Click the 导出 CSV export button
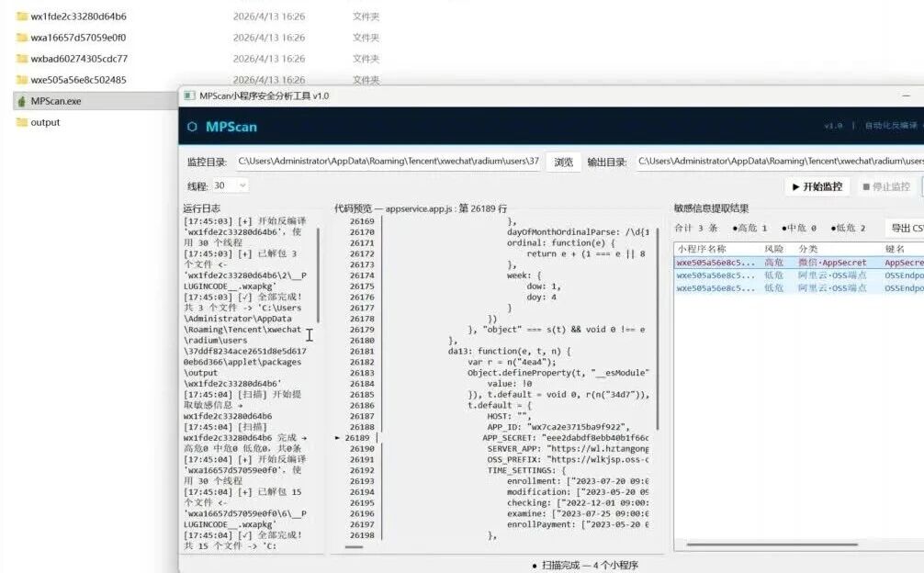This screenshot has width=924, height=573. point(905,228)
